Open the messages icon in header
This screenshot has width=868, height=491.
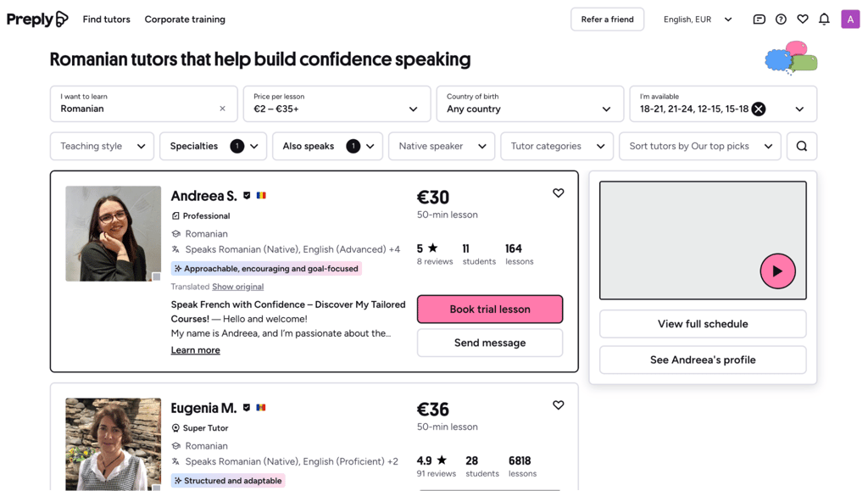(759, 20)
